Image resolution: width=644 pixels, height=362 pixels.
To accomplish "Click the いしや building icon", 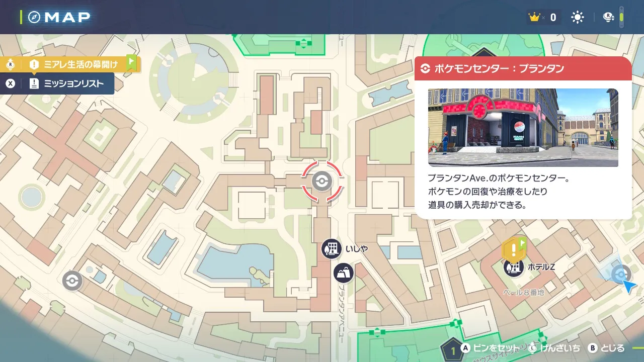I will [x=332, y=249].
